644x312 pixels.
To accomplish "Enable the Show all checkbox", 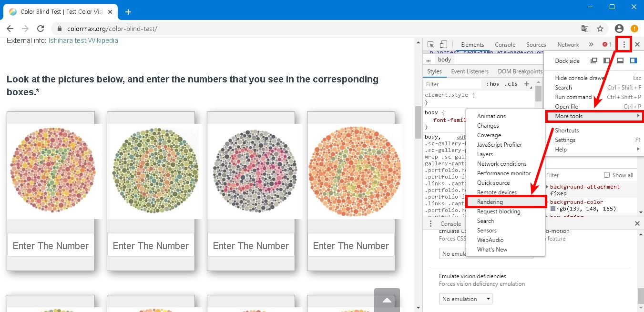I will pos(607,175).
